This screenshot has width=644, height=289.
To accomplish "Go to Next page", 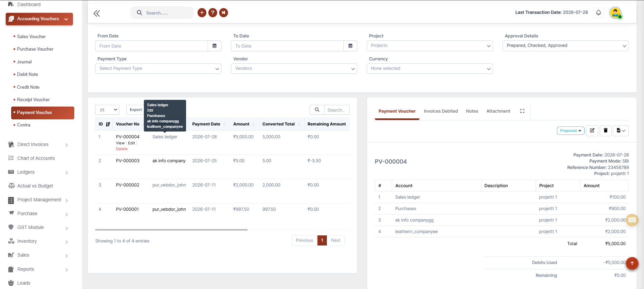I will point(336,240).
